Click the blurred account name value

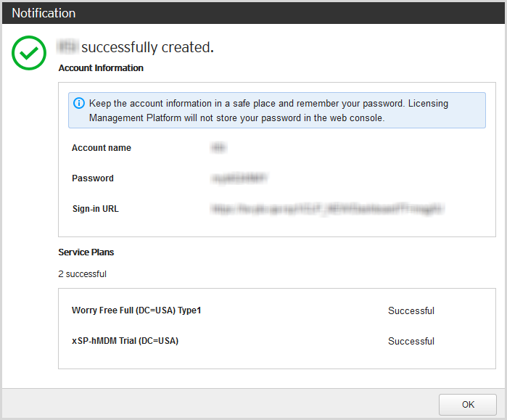218,148
